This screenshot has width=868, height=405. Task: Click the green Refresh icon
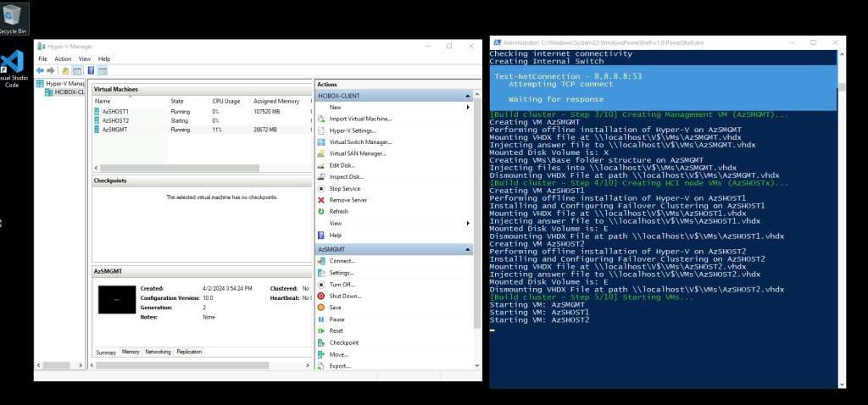pyautogui.click(x=321, y=211)
